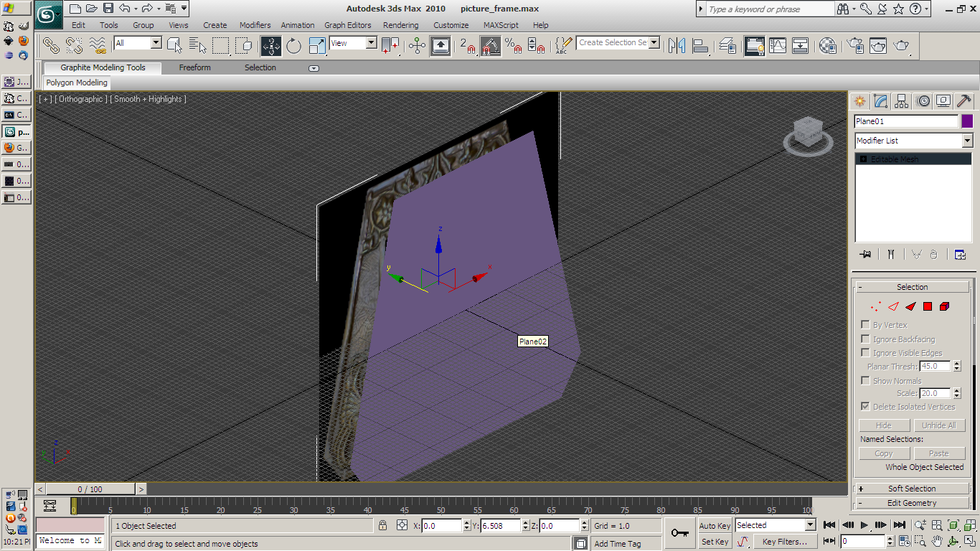Expand the Soft Selection rollout

tap(912, 489)
